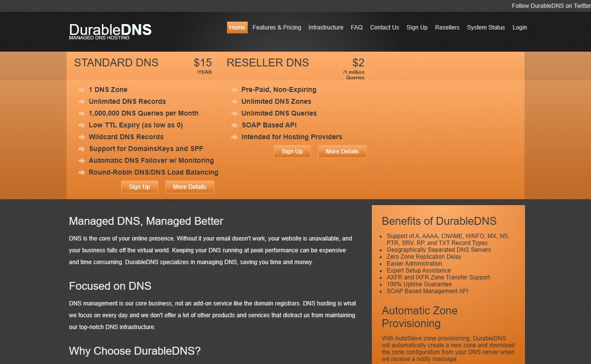The image size is (591, 364).
Task: Open the Home menu item
Action: [x=237, y=28]
